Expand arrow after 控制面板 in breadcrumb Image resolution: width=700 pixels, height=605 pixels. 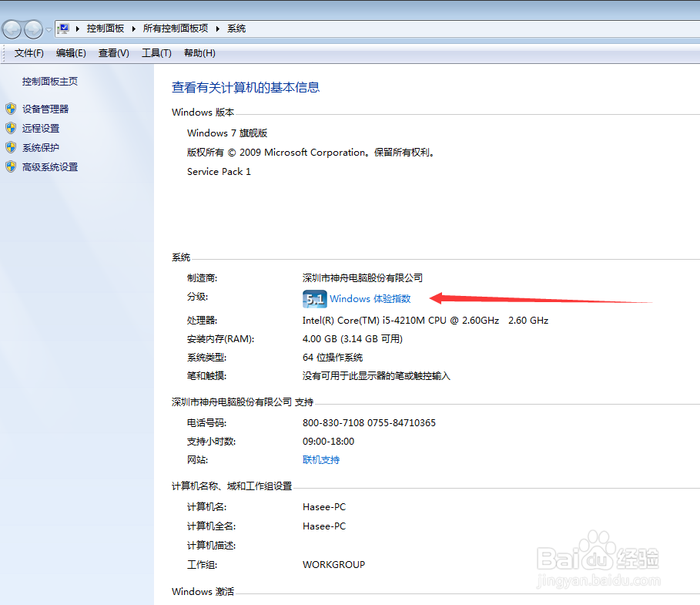(x=133, y=29)
